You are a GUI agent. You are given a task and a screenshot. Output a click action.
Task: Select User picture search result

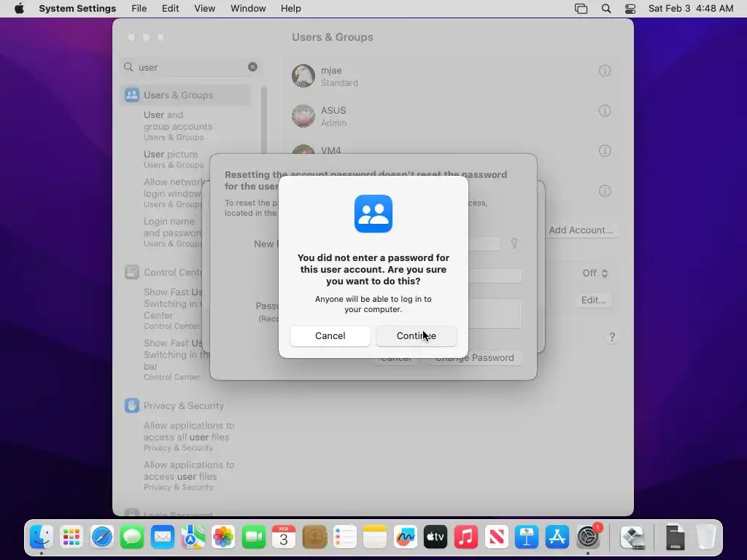click(x=174, y=159)
